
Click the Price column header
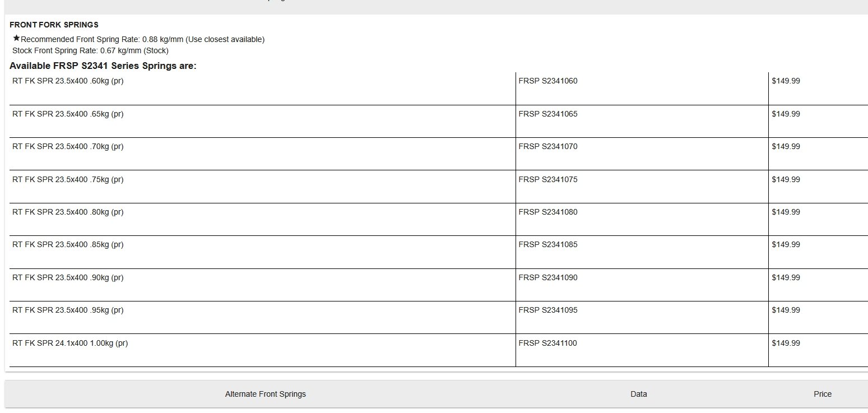click(x=822, y=394)
